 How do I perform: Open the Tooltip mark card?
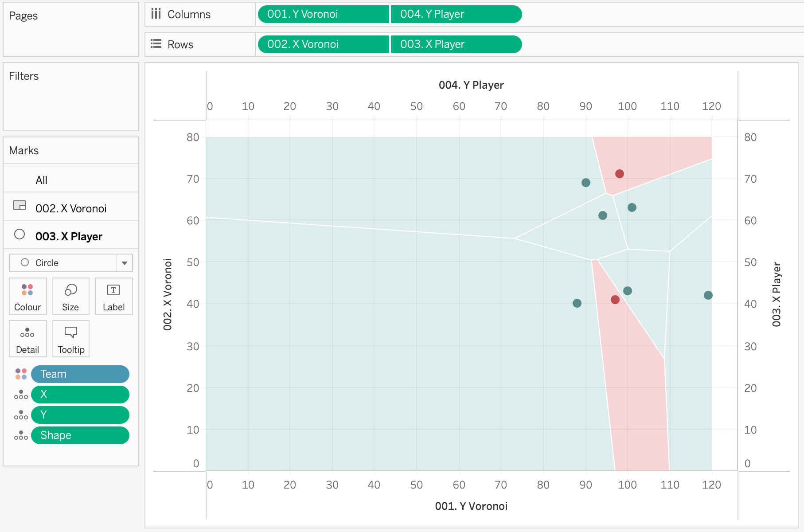[70, 338]
